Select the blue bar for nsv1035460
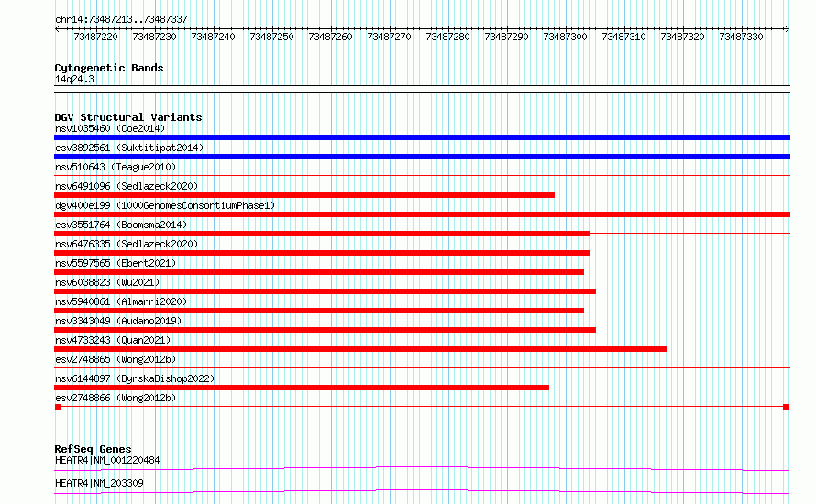The height and width of the screenshot is (504, 816). (x=422, y=137)
